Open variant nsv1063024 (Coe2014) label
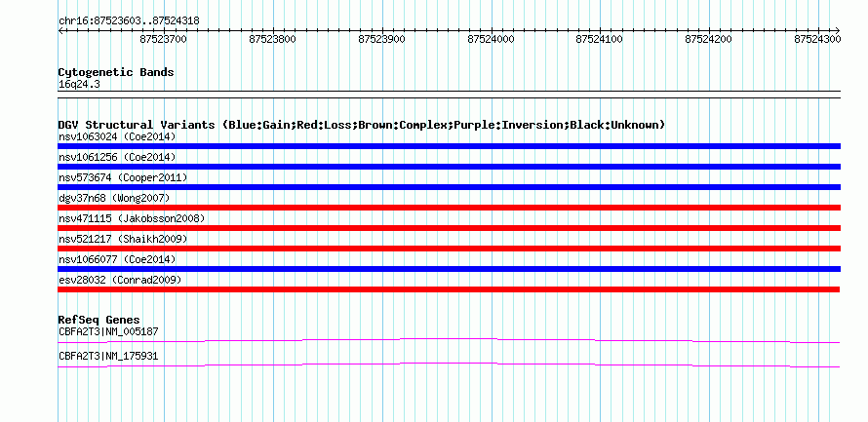Image resolution: width=868 pixels, height=422 pixels. (x=117, y=136)
